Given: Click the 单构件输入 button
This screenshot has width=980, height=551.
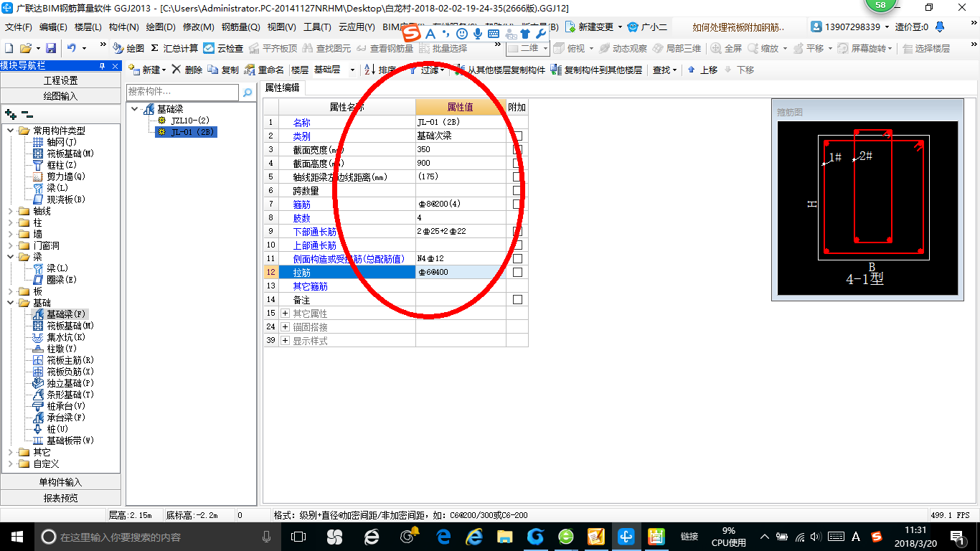Looking at the screenshot, I should (x=61, y=482).
